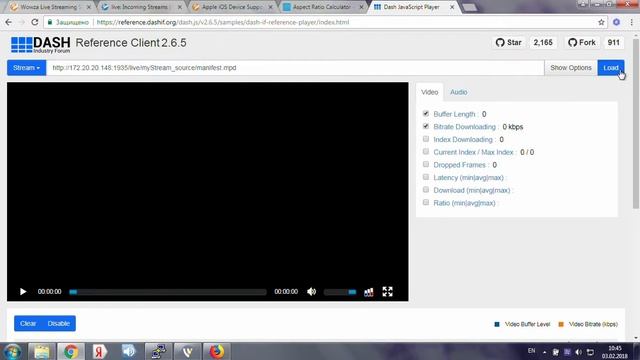Image resolution: width=640 pixels, height=360 pixels.
Task: Play the video in the player
Action: [x=23, y=291]
